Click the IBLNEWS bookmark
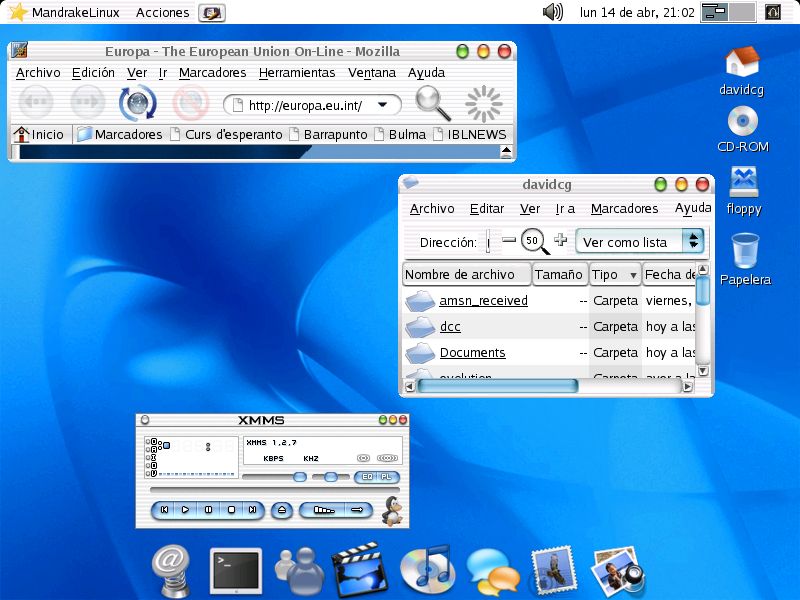800x600 pixels. click(x=470, y=135)
